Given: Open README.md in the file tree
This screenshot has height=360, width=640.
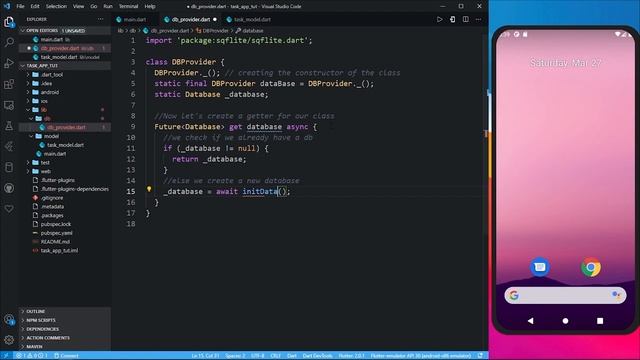Looking at the screenshot, I should pos(55,242).
